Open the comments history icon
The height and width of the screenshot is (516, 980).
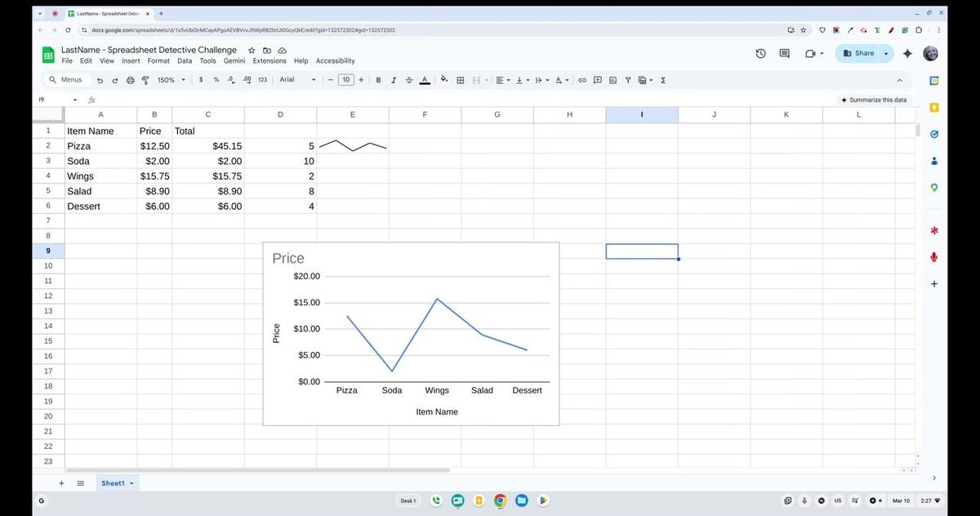pos(785,53)
